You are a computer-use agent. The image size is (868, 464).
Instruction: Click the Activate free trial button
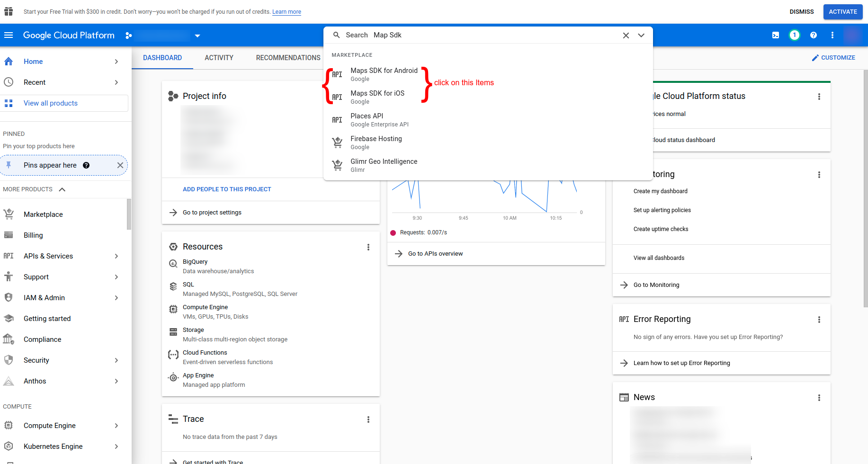pyautogui.click(x=842, y=12)
